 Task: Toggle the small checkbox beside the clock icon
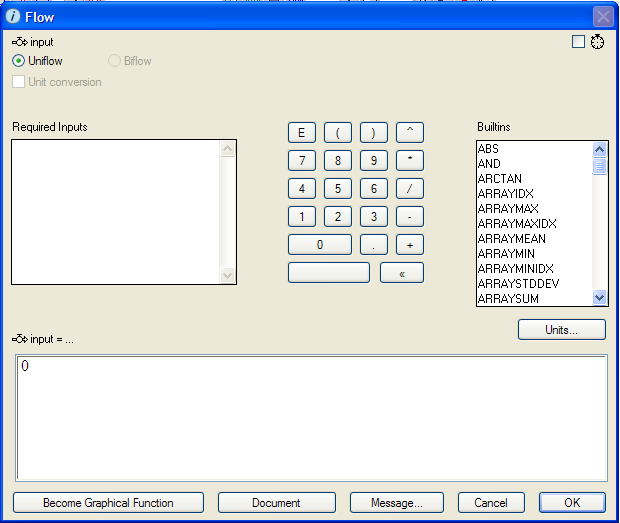click(578, 42)
